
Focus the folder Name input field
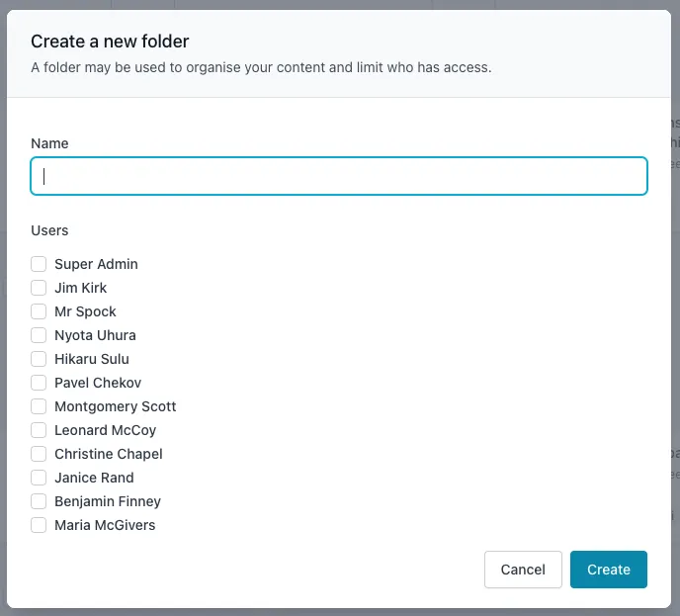coord(339,176)
